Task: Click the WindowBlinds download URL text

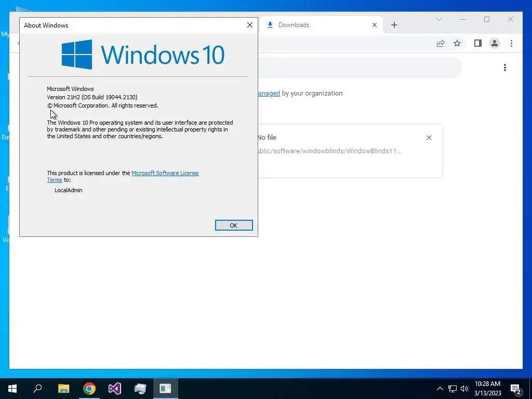Action: [x=329, y=151]
